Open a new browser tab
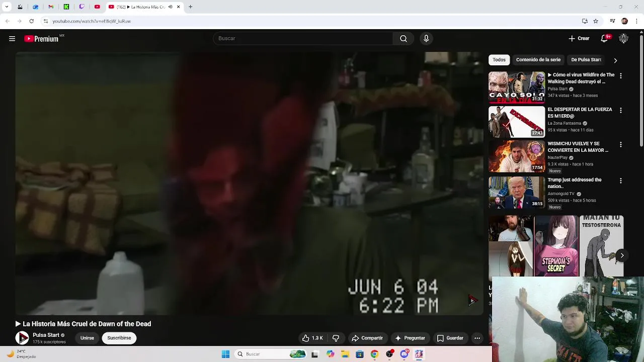644x362 pixels. [190, 7]
